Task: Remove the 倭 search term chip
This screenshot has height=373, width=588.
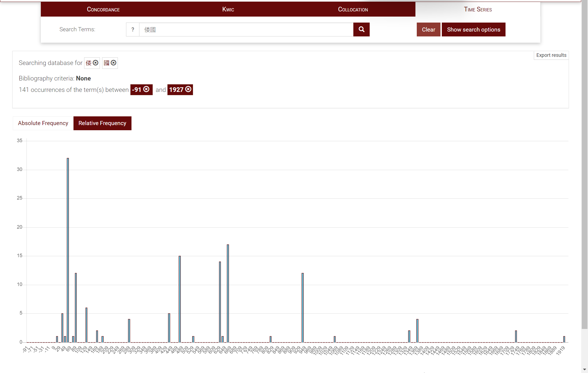Action: pyautogui.click(x=96, y=63)
